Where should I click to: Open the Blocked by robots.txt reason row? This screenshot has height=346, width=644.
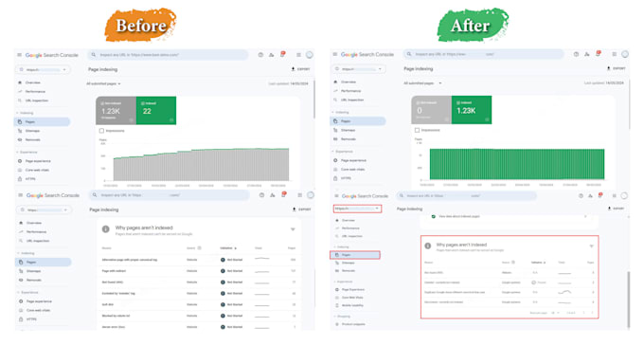[x=199, y=316]
